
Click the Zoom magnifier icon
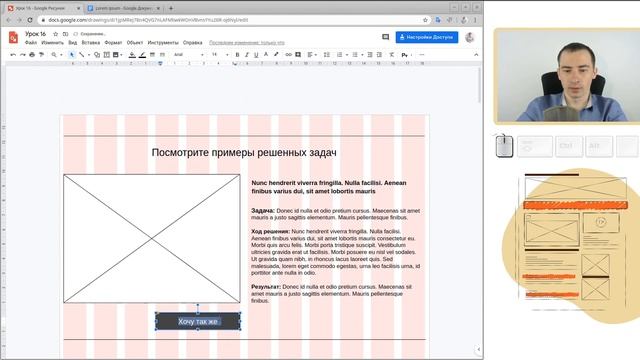(x=54, y=55)
